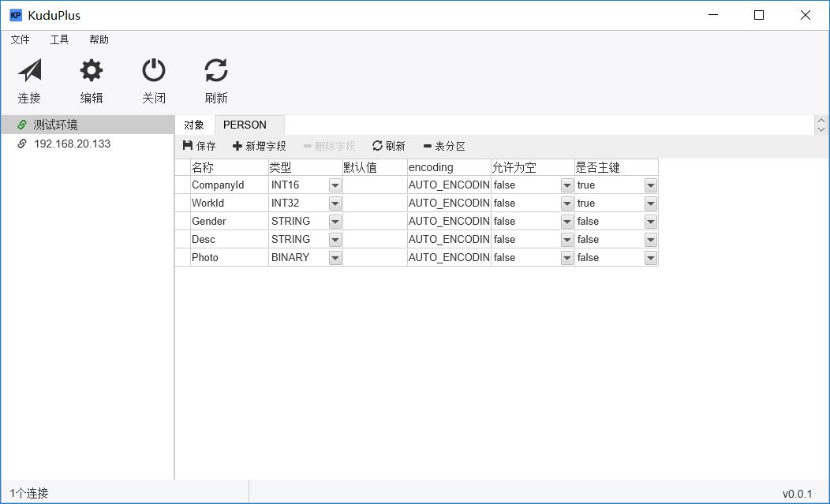Click the INT16 type value
Viewport: 830px width, 504px height.
(286, 185)
